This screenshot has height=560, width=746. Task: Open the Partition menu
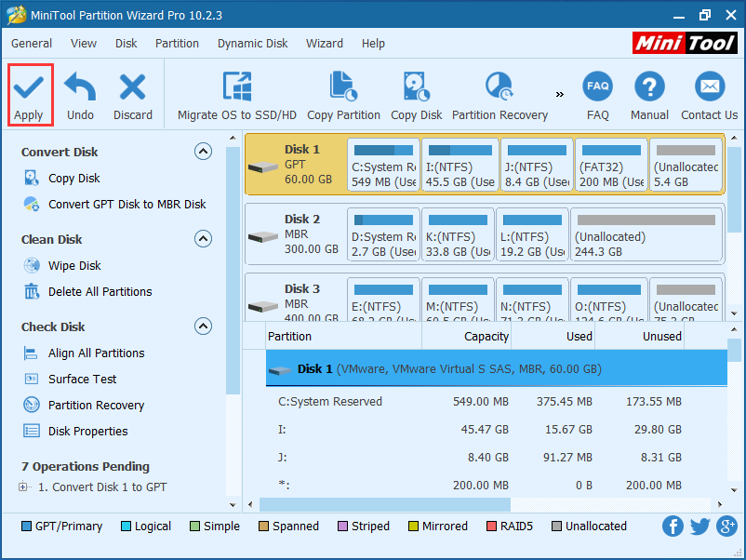tap(177, 44)
